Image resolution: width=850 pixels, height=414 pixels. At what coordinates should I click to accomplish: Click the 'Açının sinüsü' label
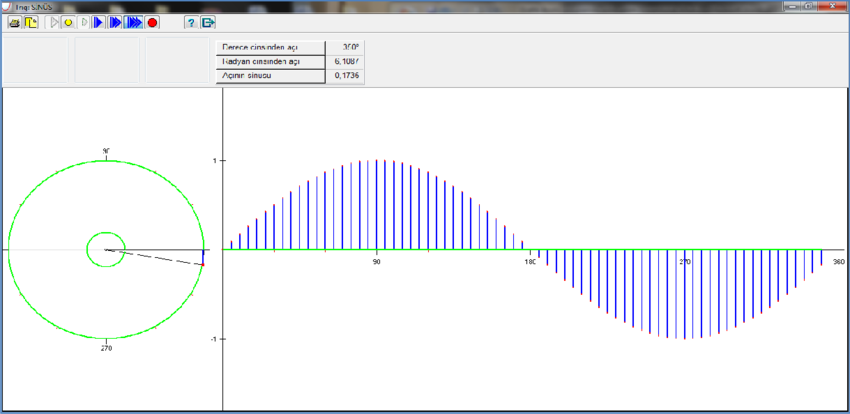(x=271, y=75)
